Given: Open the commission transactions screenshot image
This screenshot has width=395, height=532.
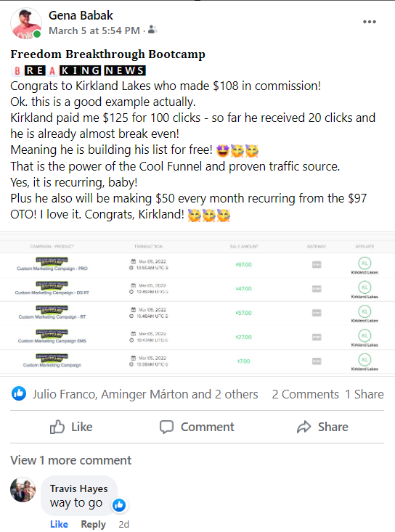Looking at the screenshot, I should coord(197,304).
